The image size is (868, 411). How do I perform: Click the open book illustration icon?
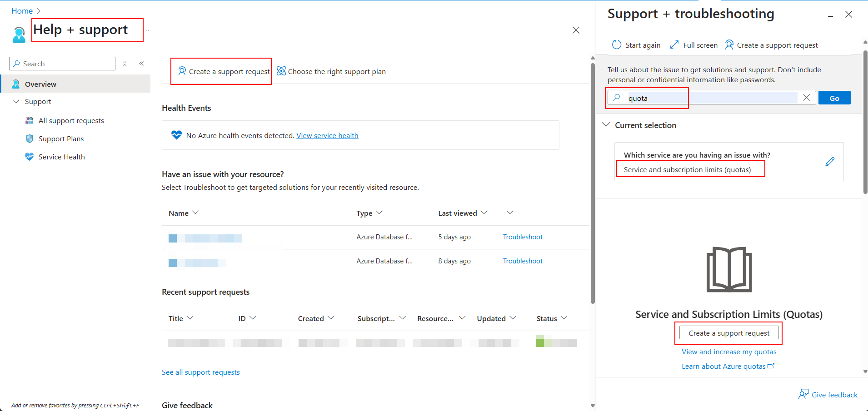point(729,270)
